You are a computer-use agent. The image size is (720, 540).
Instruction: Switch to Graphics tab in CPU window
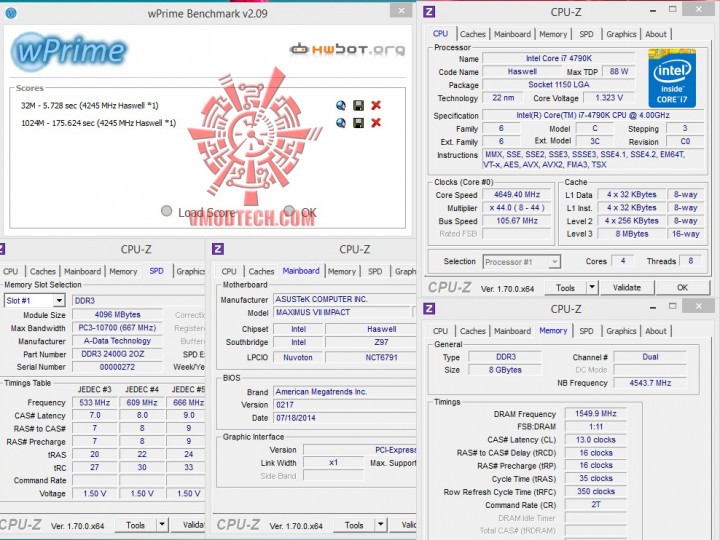click(621, 34)
